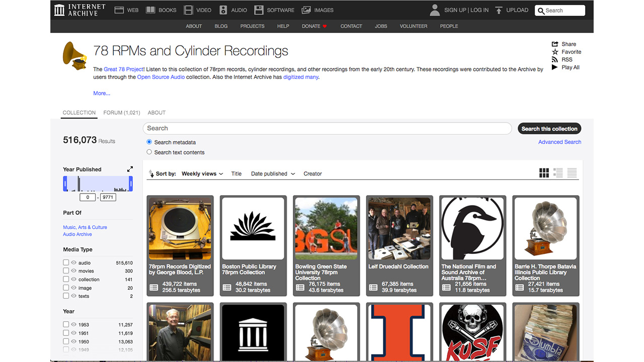The height and width of the screenshot is (362, 644).
Task: Follow the Open Source Audio link
Action: 161,77
